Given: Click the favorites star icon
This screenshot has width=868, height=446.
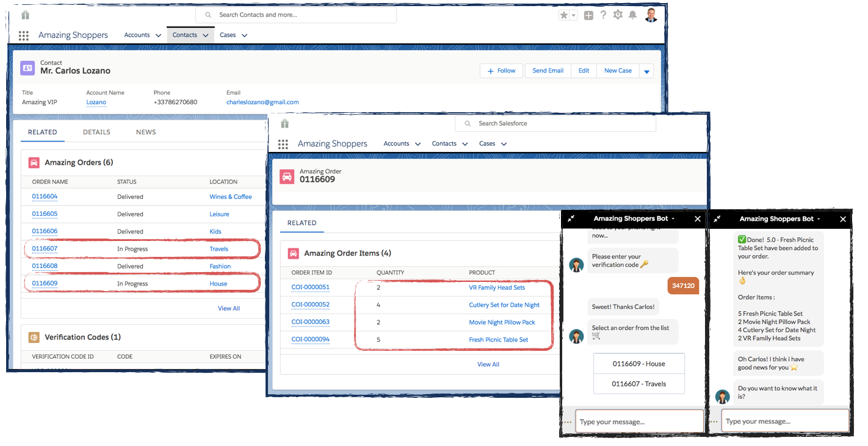Looking at the screenshot, I should [x=564, y=15].
